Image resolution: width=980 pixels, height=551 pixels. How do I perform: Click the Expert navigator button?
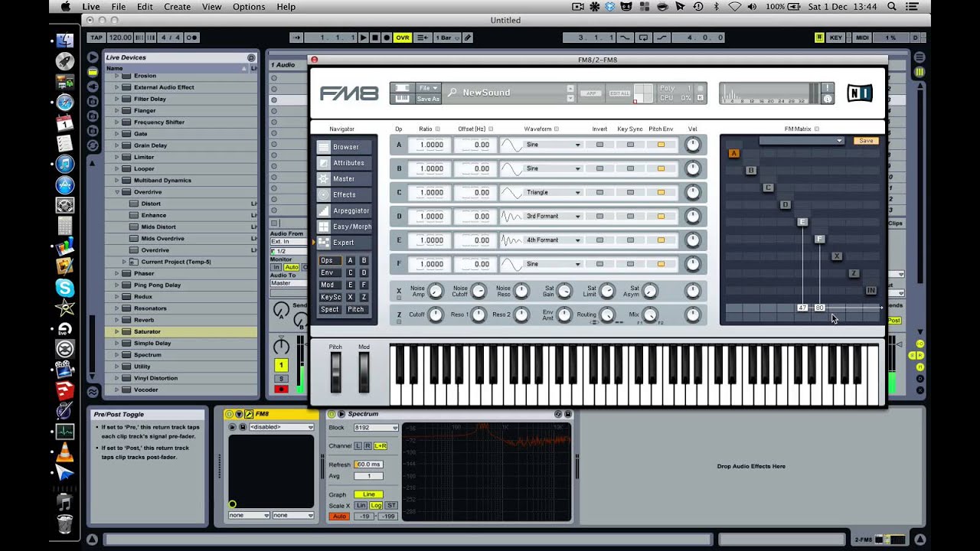pyautogui.click(x=344, y=243)
